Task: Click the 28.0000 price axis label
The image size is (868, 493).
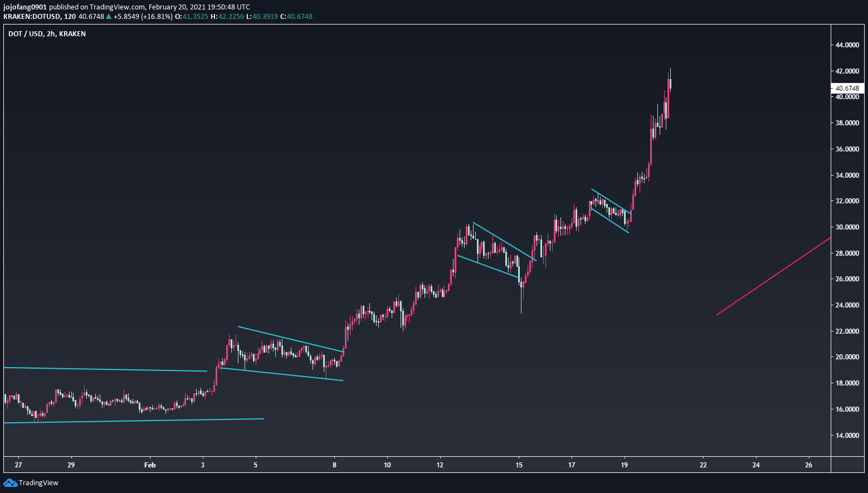Action: pos(847,253)
